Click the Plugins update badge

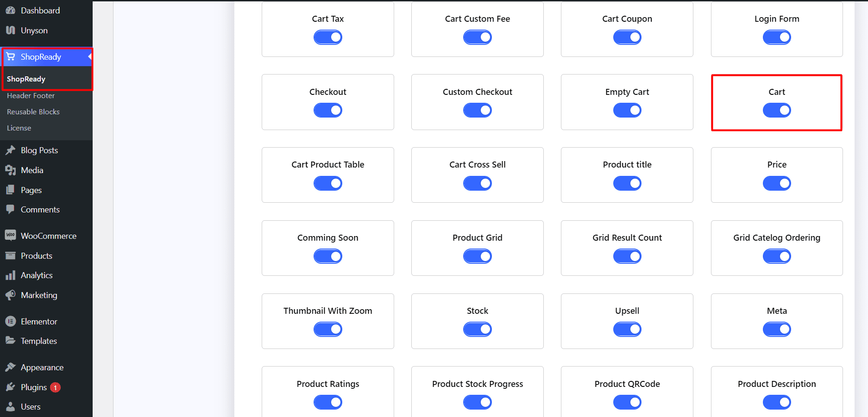click(x=55, y=387)
